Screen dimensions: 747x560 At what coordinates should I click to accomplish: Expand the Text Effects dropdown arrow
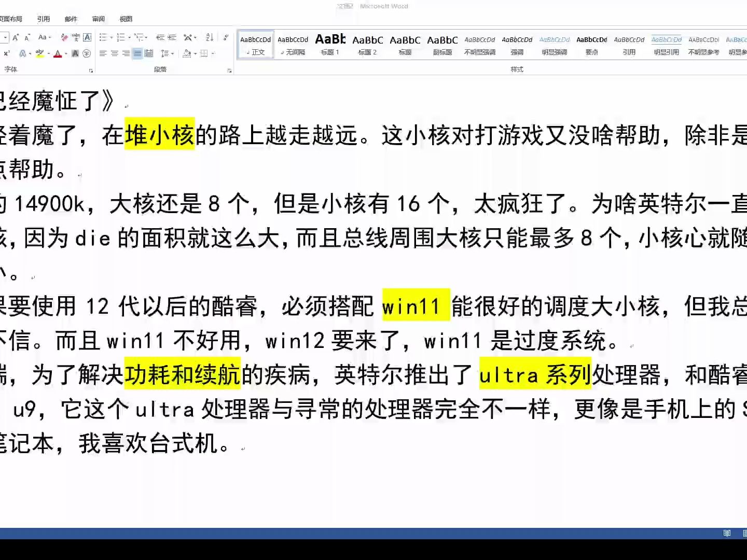click(30, 53)
